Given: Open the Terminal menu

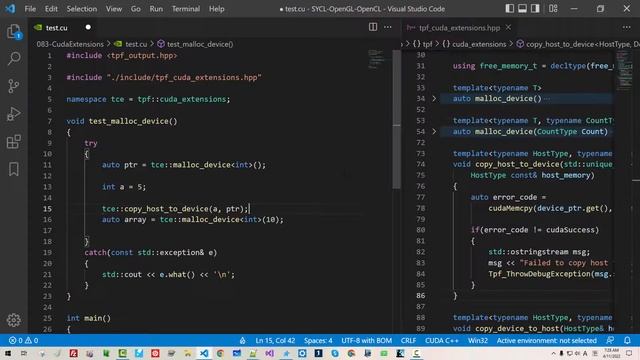Looking at the screenshot, I should [186, 9].
